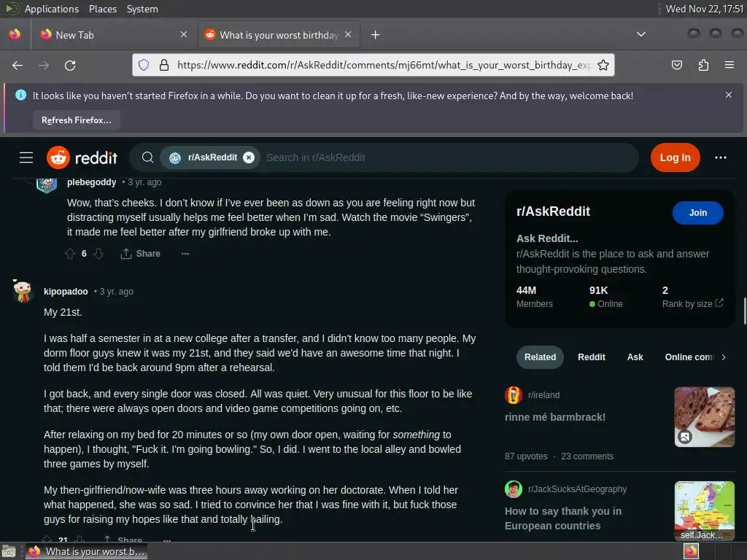Screen dimensions: 747x560
Task: Open Reddit hamburger navigation menu
Action: [26, 157]
